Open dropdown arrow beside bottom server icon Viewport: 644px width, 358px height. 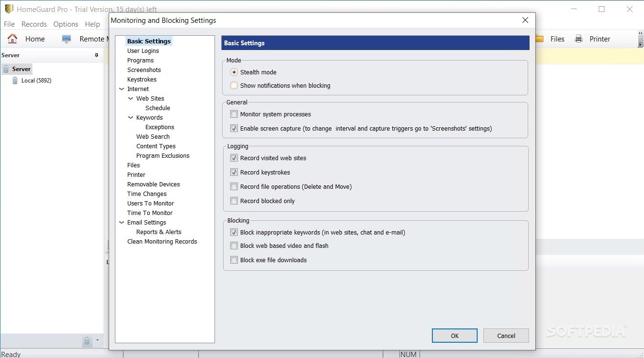coord(97,340)
